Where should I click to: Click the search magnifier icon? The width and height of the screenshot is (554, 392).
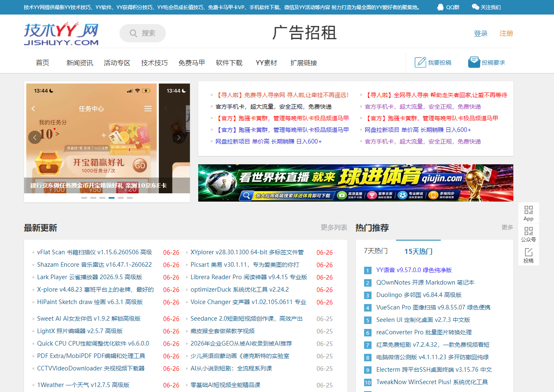pos(134,33)
